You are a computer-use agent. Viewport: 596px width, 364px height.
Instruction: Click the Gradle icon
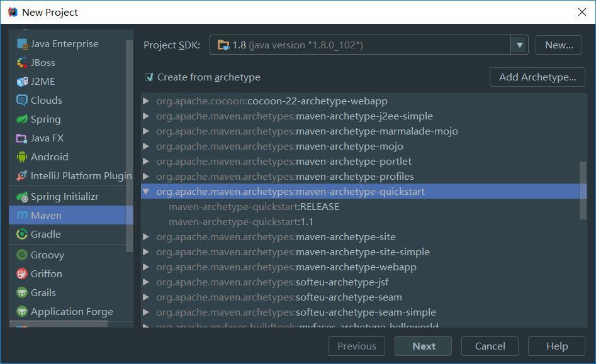(22, 234)
